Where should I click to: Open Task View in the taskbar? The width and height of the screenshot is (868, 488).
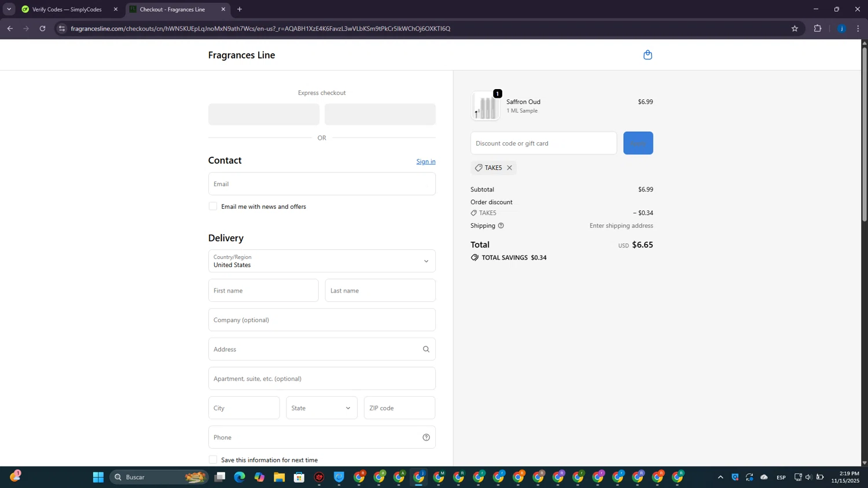coord(220,477)
